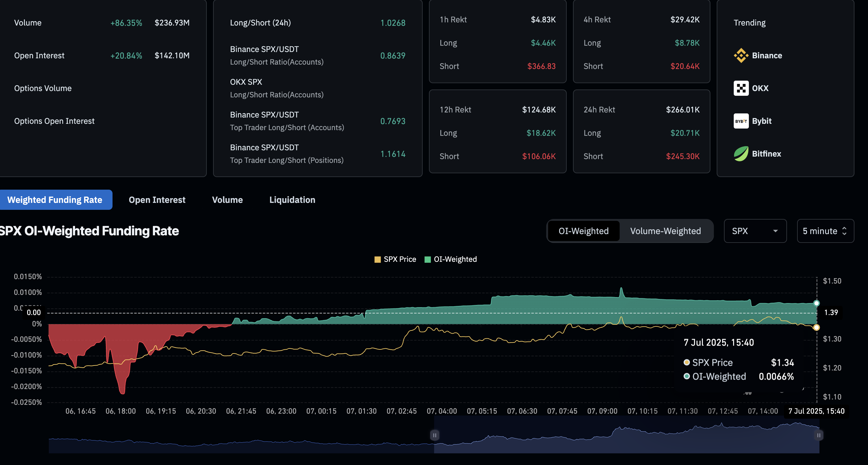Click the SPX Price data point marker

point(816,327)
